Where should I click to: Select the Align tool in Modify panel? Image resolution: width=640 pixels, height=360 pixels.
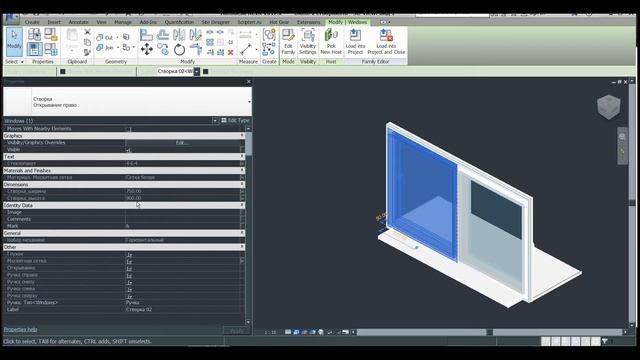point(146,35)
